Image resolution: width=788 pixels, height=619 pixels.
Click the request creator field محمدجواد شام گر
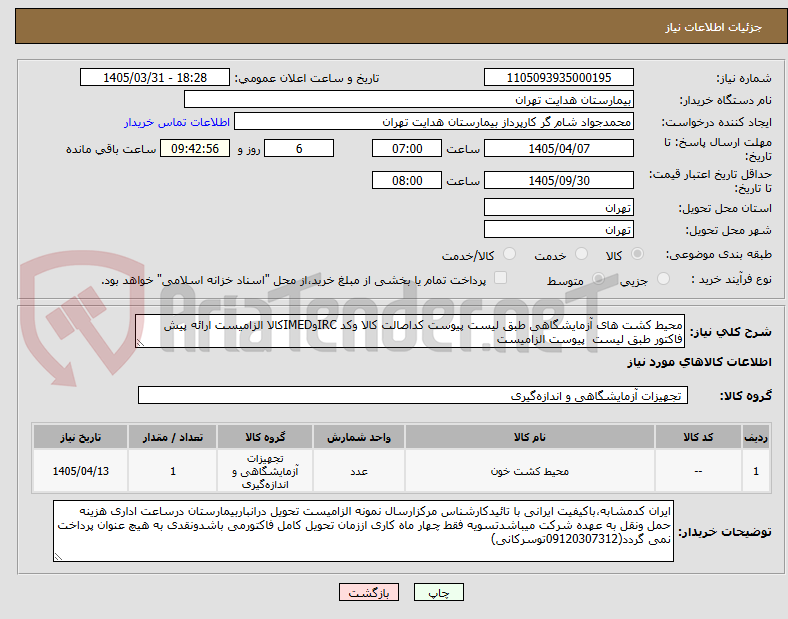(434, 122)
